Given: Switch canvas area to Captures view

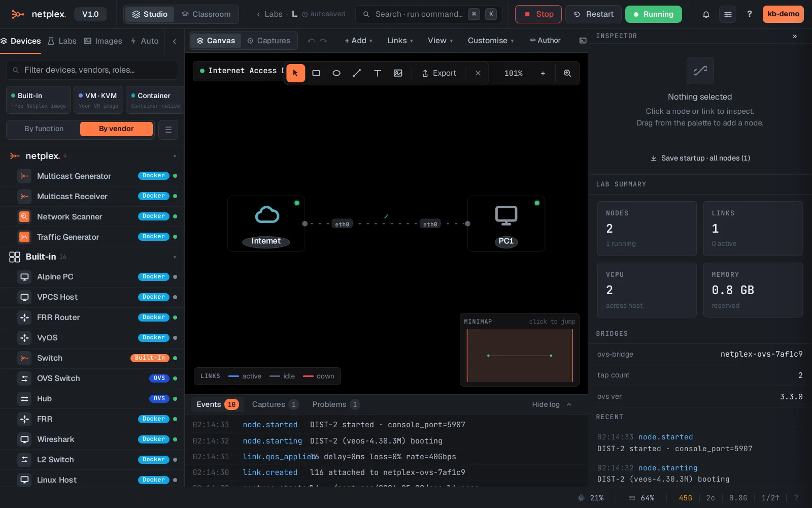Looking at the screenshot, I should [x=268, y=41].
